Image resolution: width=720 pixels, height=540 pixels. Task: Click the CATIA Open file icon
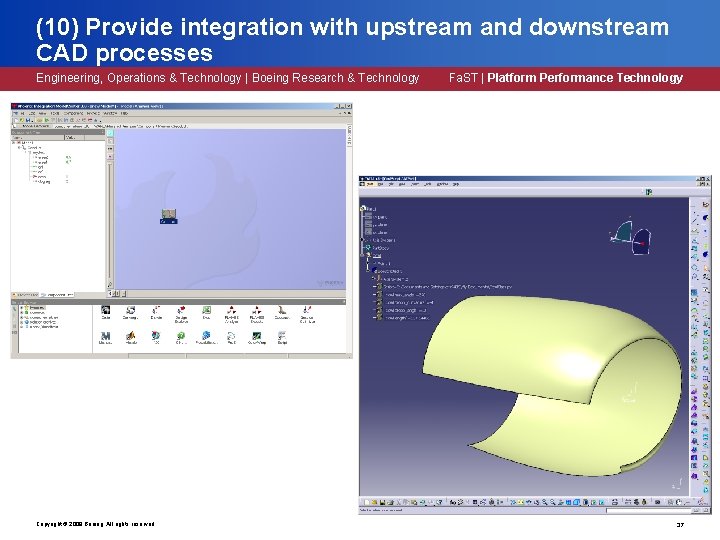pos(375,502)
